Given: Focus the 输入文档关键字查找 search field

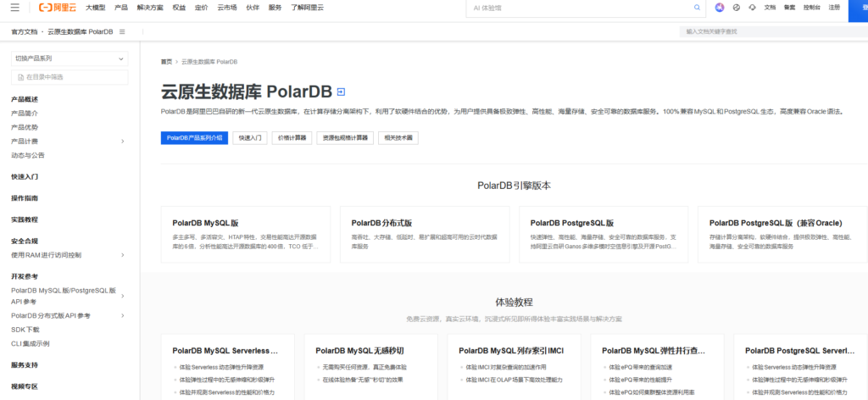Looking at the screenshot, I should tap(773, 31).
